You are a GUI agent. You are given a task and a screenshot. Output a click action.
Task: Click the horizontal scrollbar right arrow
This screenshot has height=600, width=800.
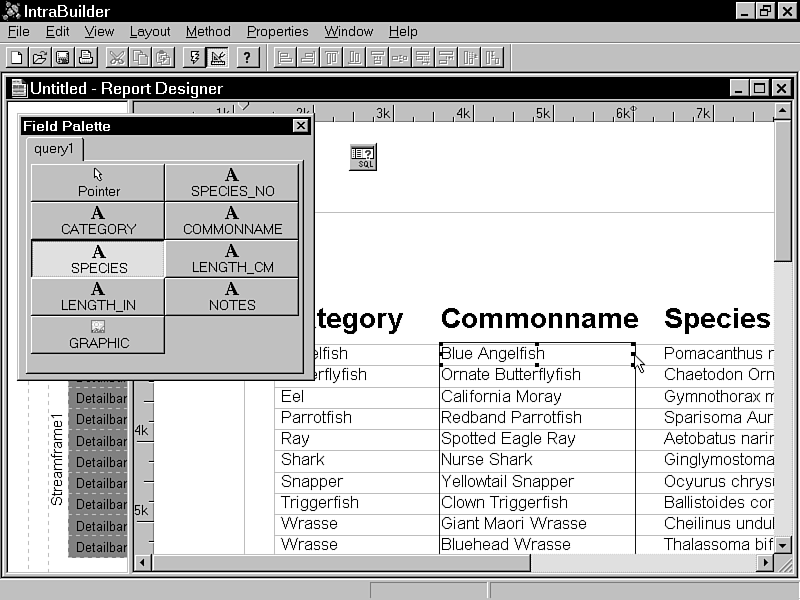coord(765,563)
